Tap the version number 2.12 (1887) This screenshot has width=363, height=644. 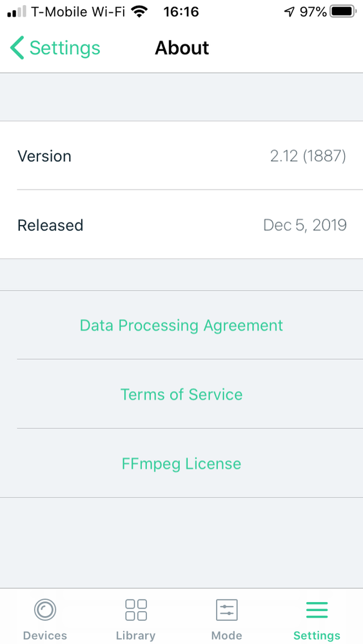tap(308, 156)
